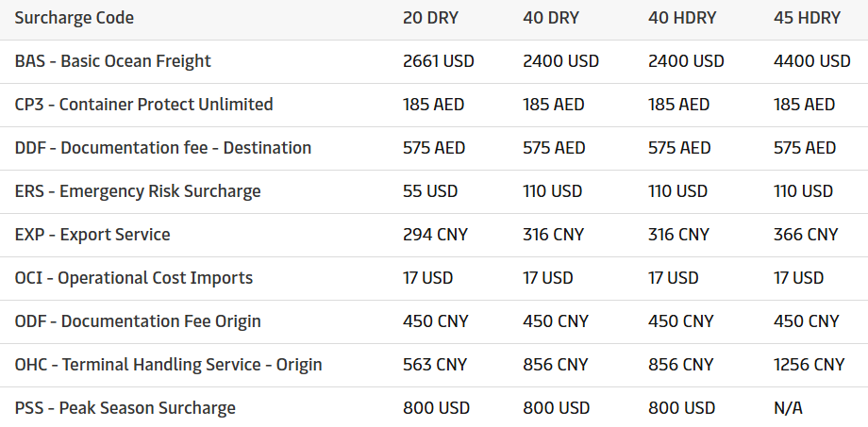This screenshot has height=427, width=868.
Task: Select PSS - Peak Season Surcharge label
Action: click(x=125, y=408)
